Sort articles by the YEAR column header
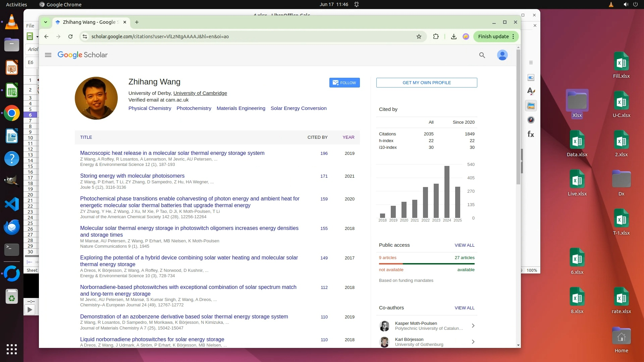This screenshot has width=644, height=362. [348, 137]
